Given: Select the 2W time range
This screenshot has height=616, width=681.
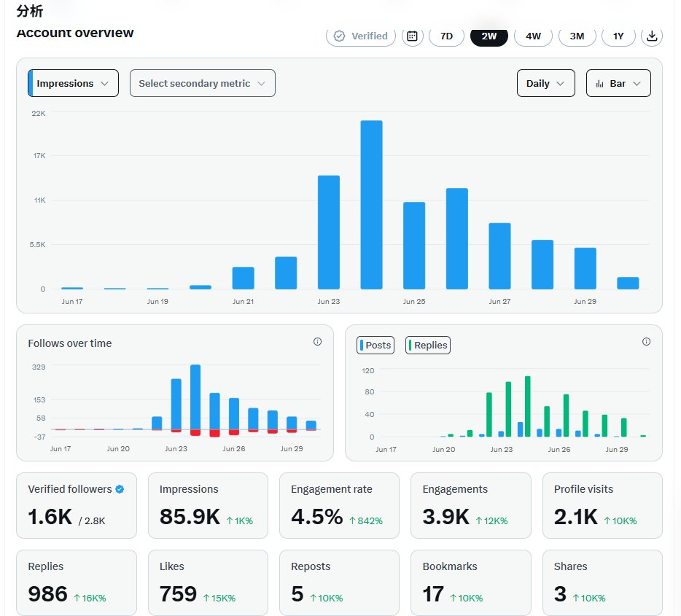Looking at the screenshot, I should pos(489,36).
